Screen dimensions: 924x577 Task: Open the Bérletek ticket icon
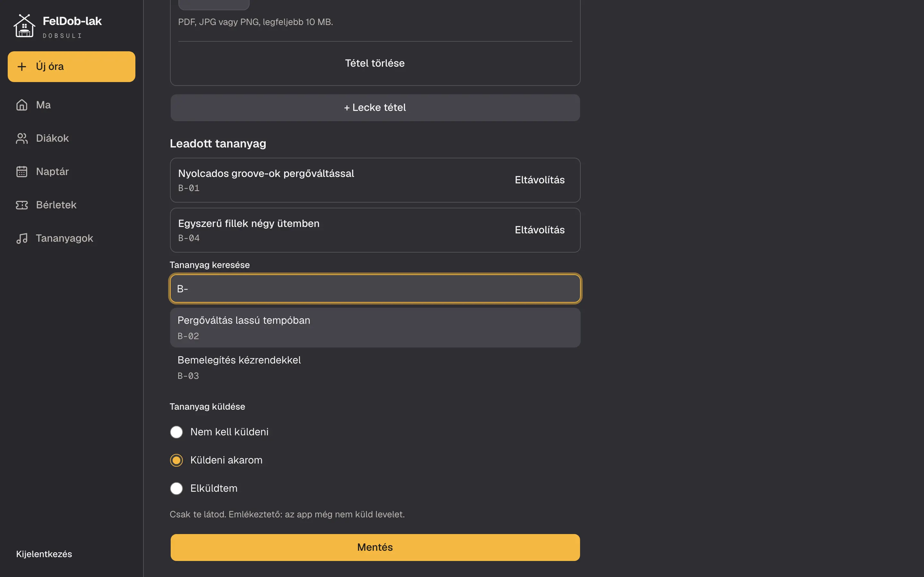pos(22,205)
